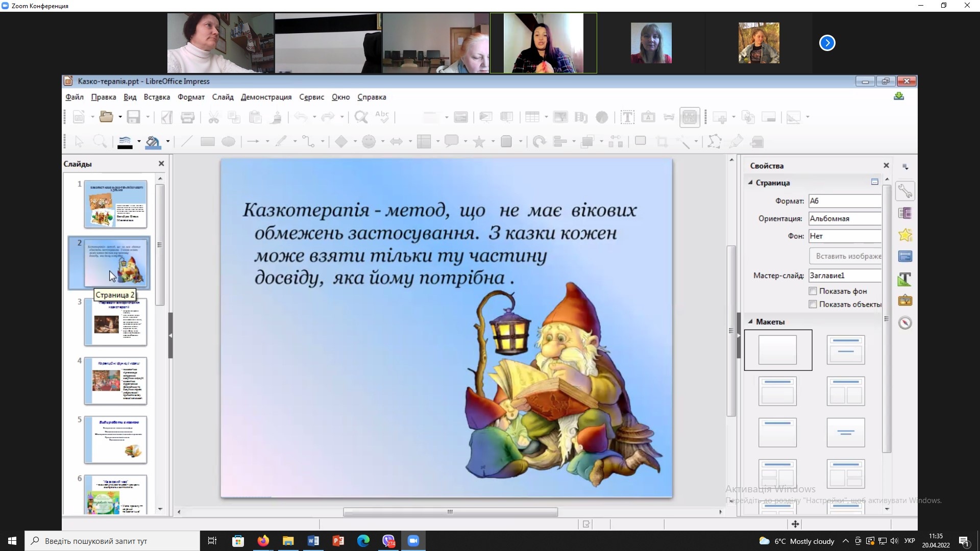Collapse the Страница section
Image resolution: width=980 pixels, height=551 pixels.
(750, 183)
